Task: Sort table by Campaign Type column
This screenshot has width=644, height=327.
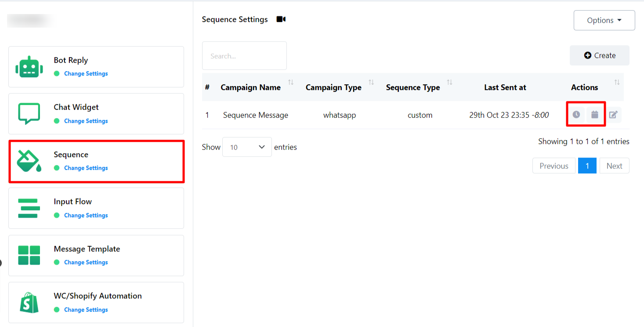Action: point(333,87)
